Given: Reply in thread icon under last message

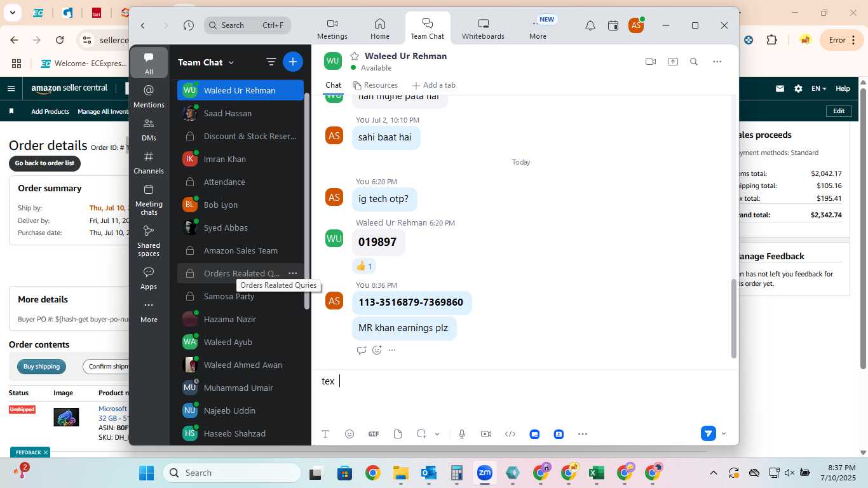Looking at the screenshot, I should click(362, 350).
